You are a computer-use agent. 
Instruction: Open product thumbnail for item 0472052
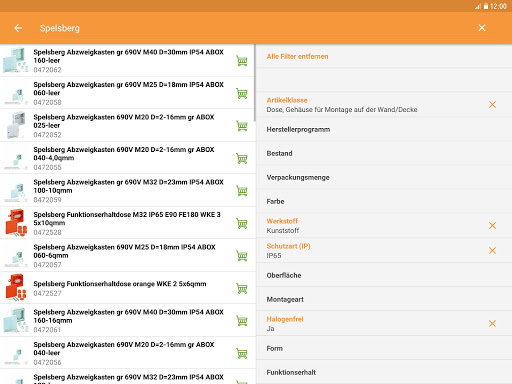tap(16, 125)
